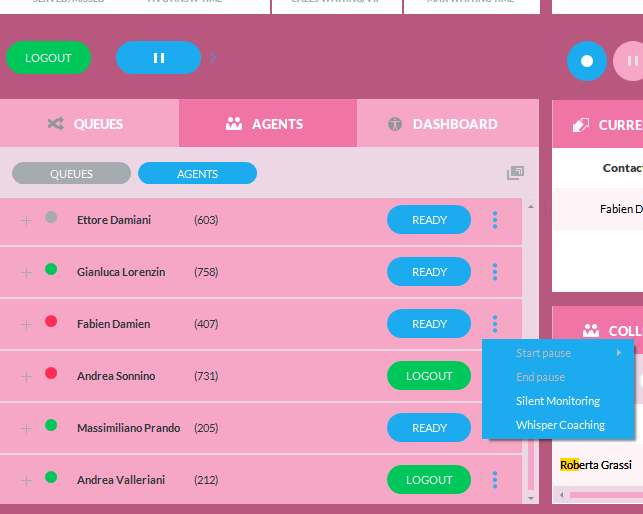The width and height of the screenshot is (643, 514).
Task: Expand Andrea Sonnino's row with plus sign
Action: [x=26, y=376]
